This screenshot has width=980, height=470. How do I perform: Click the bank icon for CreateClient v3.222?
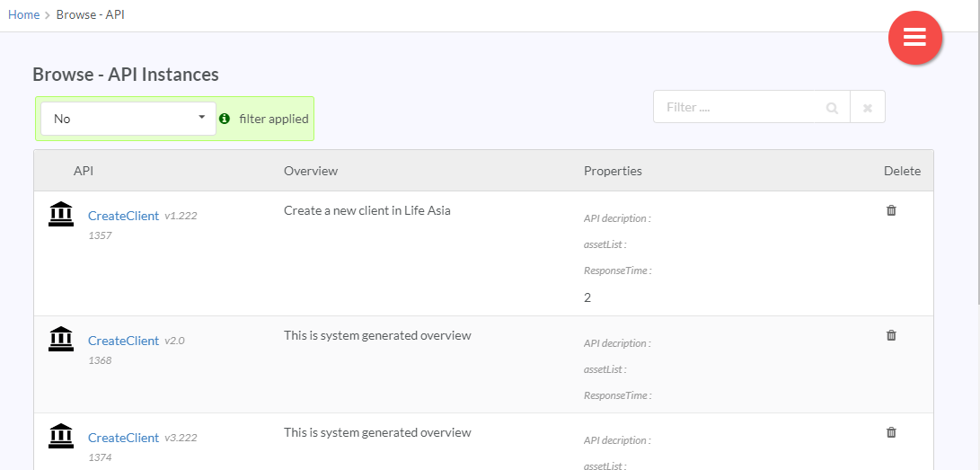(x=60, y=436)
